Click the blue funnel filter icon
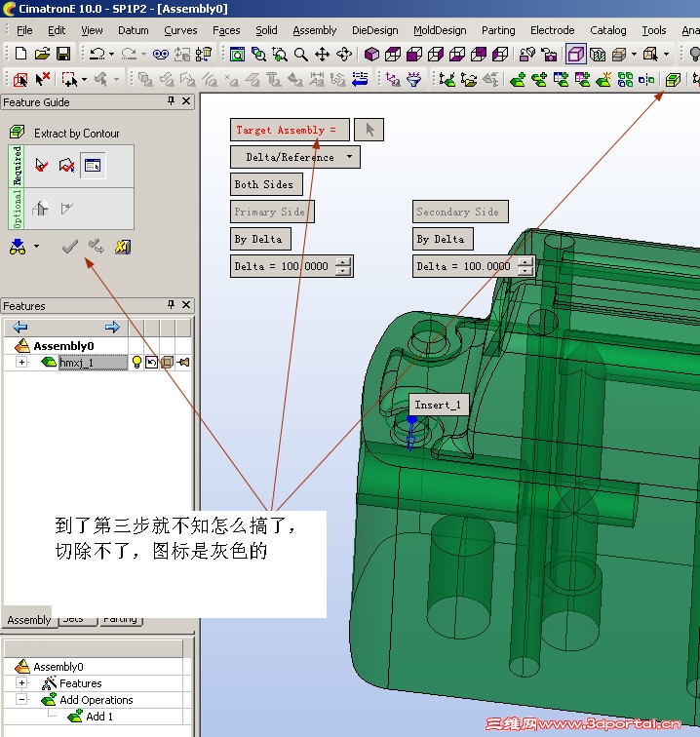The height and width of the screenshot is (737, 700). click(x=413, y=79)
